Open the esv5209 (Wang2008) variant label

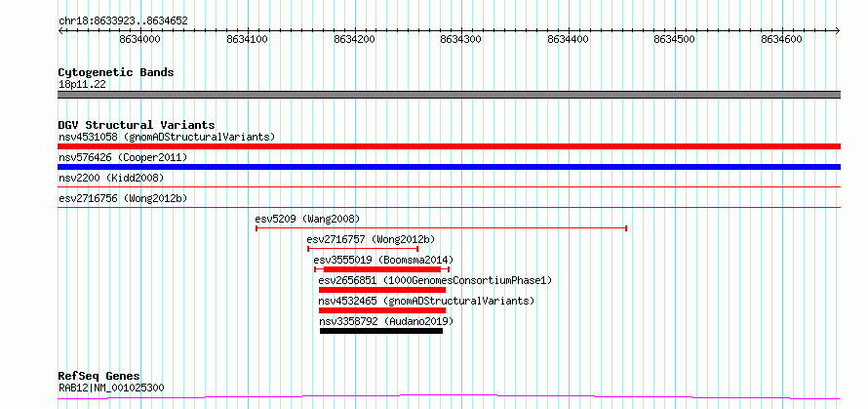tap(307, 219)
